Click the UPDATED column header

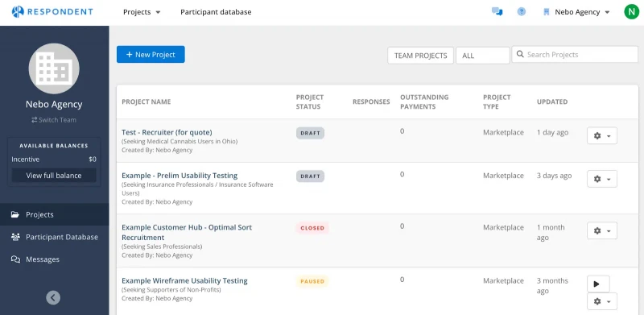552,102
